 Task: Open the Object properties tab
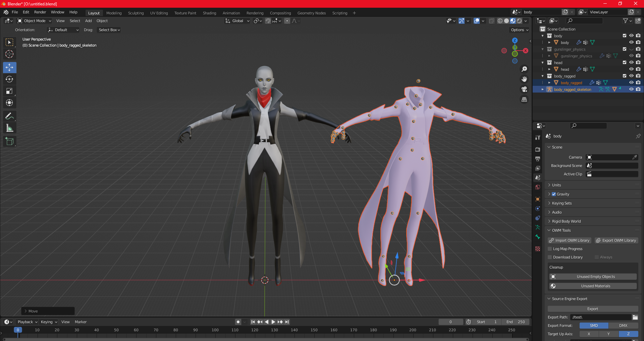click(538, 199)
